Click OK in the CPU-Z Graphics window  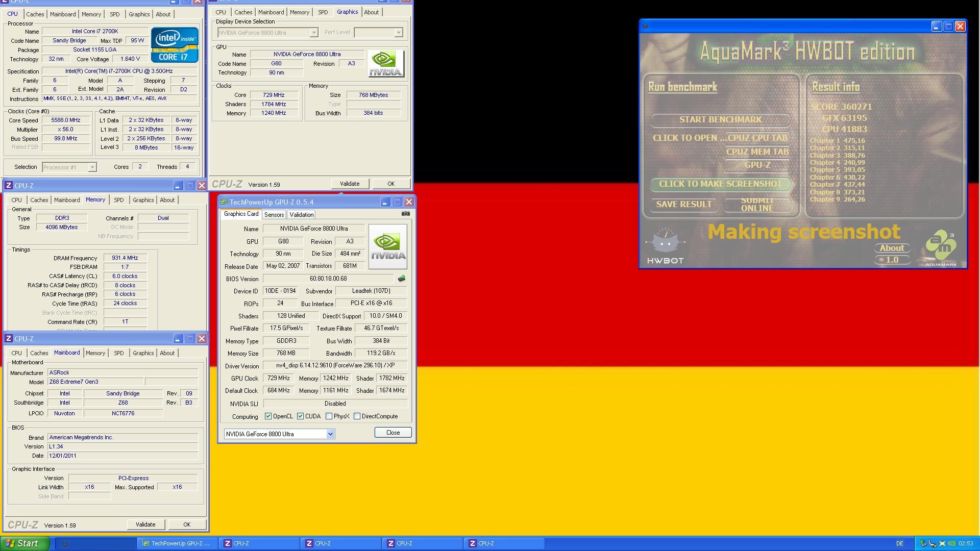(x=391, y=184)
